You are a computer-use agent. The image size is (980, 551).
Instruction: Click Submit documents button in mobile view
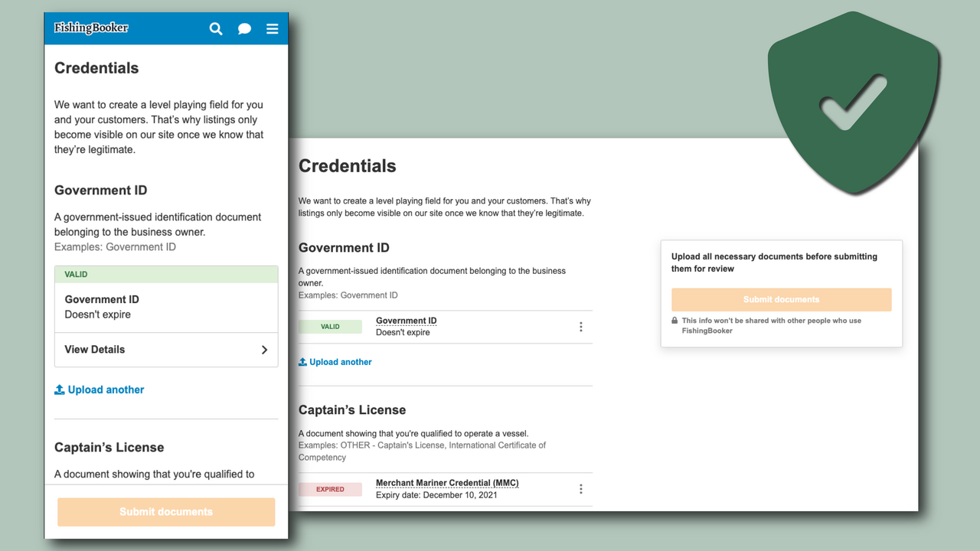click(166, 512)
